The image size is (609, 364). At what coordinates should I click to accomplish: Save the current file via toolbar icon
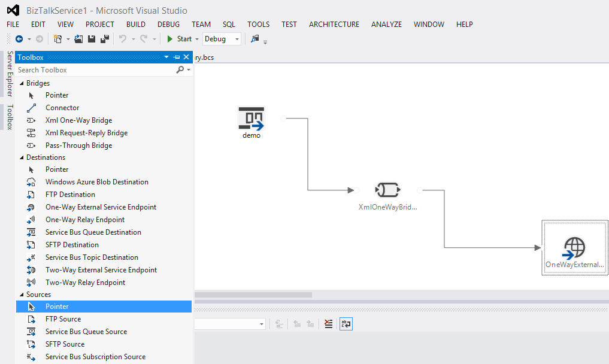tap(92, 39)
